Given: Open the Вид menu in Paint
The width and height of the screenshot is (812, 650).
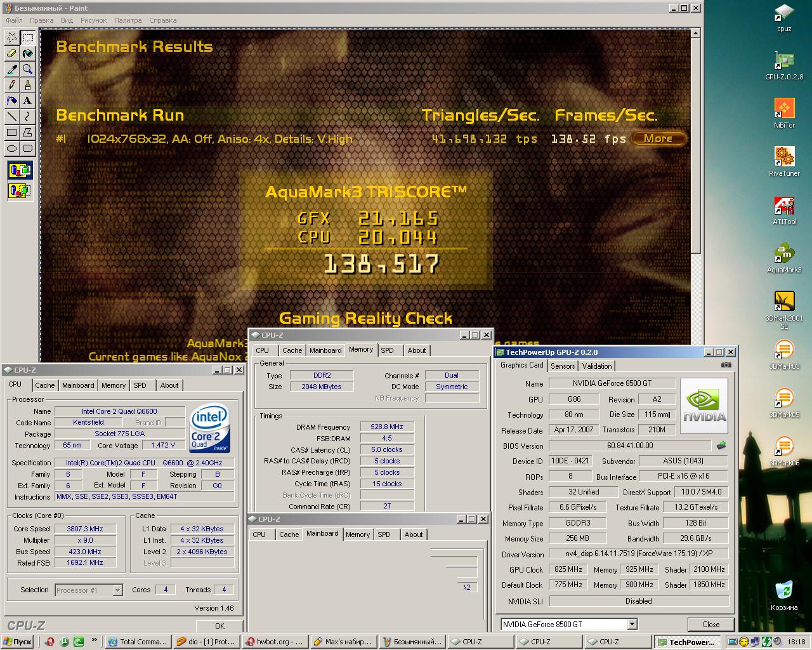Looking at the screenshot, I should (x=67, y=20).
